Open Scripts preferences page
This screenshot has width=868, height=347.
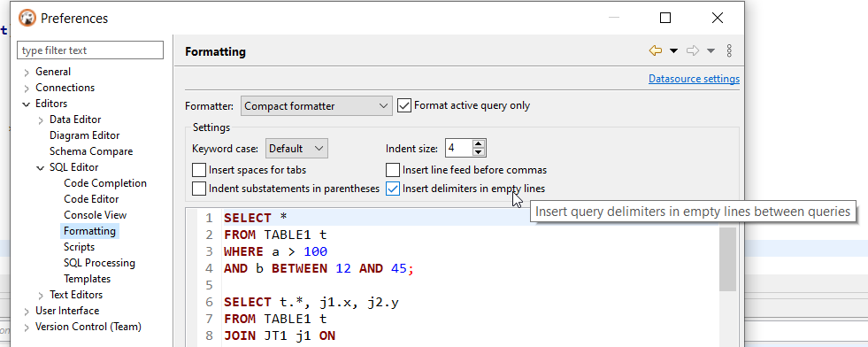79,247
